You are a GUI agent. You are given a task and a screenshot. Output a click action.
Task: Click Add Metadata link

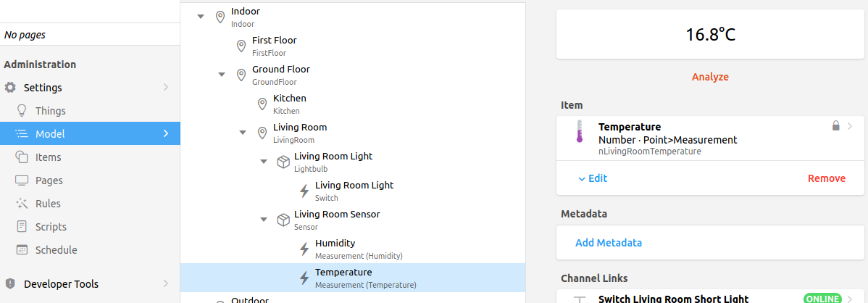(609, 243)
